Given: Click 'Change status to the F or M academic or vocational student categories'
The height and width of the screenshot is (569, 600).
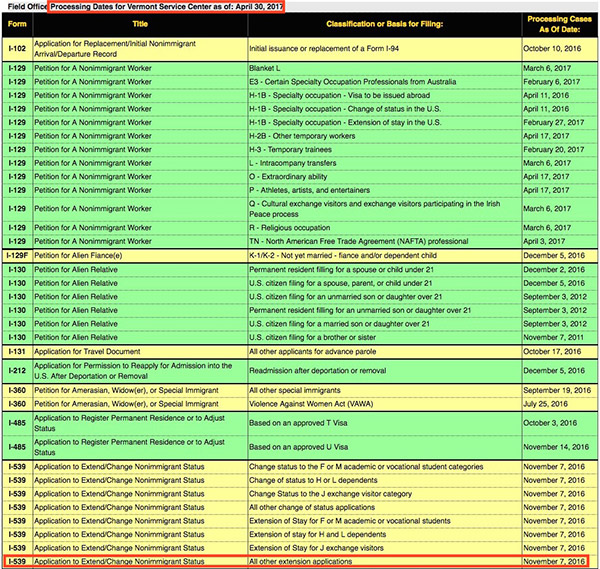Looking at the screenshot, I should [x=366, y=467].
